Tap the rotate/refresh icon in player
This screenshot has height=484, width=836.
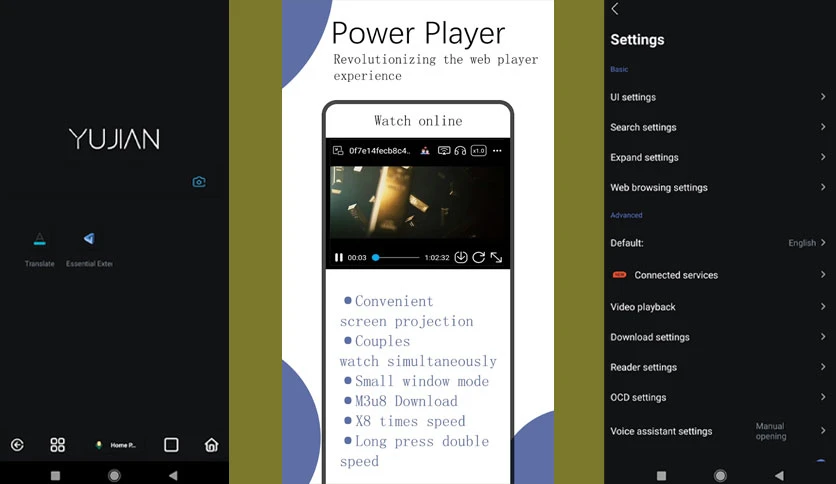coord(479,257)
